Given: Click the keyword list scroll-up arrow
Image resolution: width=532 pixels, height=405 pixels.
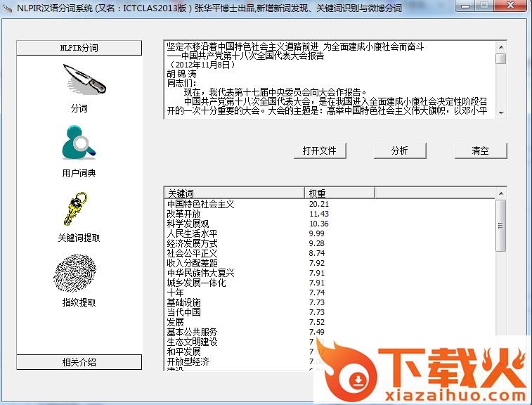Looking at the screenshot, I should point(501,193).
